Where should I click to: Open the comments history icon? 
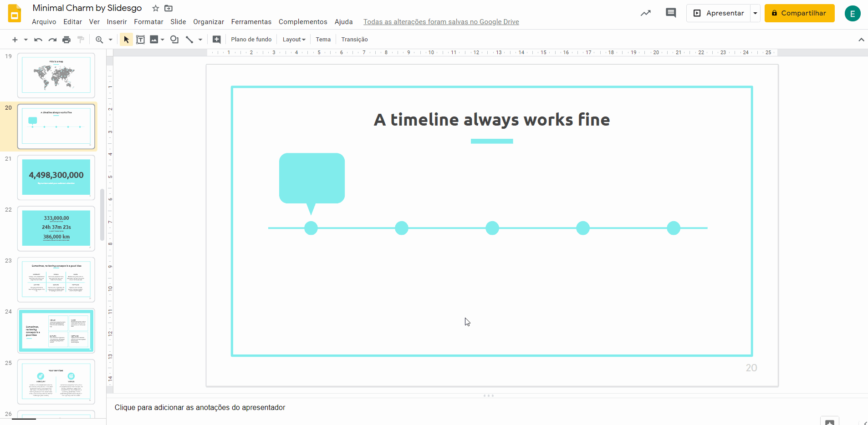671,13
